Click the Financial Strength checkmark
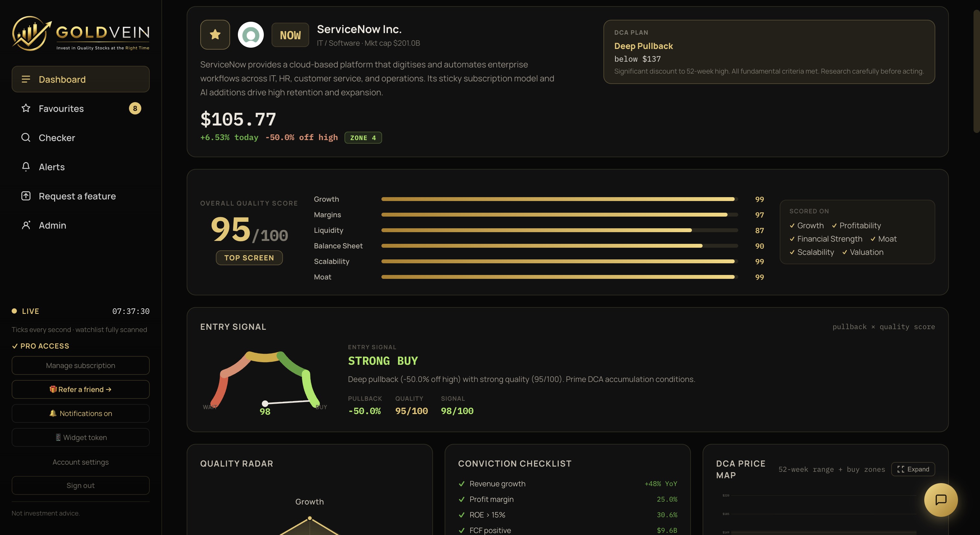 pyautogui.click(x=792, y=239)
